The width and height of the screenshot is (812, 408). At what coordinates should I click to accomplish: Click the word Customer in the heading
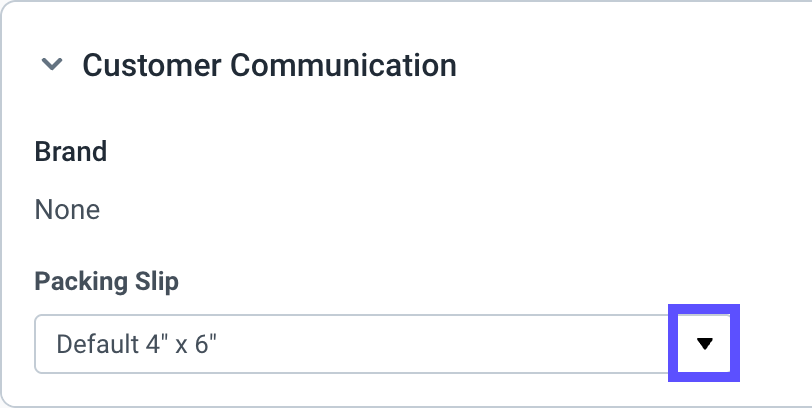(x=152, y=65)
